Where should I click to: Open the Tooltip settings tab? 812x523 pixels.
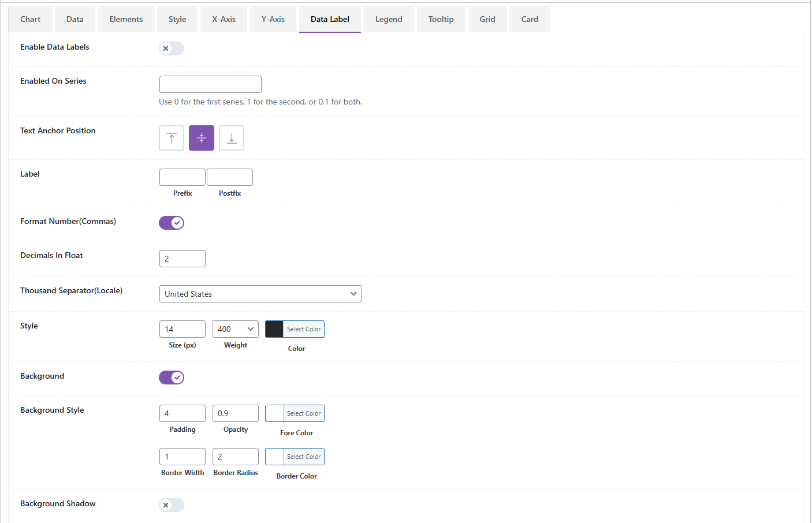pos(441,19)
